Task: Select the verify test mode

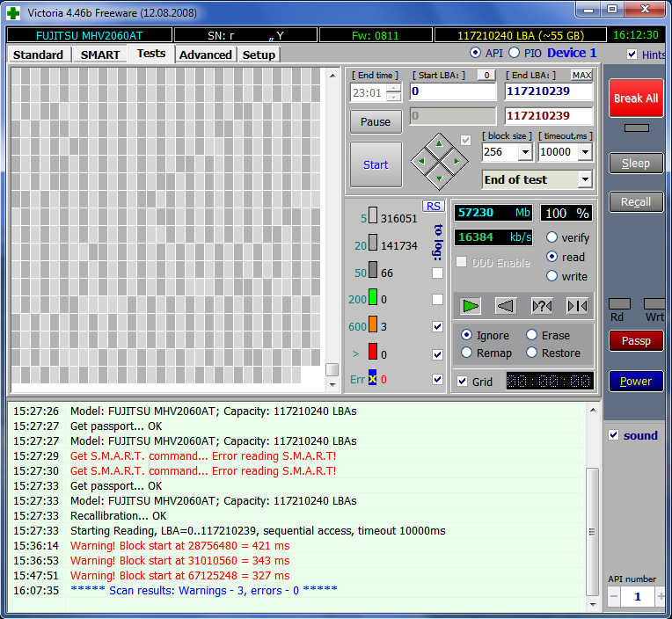Action: [x=552, y=237]
